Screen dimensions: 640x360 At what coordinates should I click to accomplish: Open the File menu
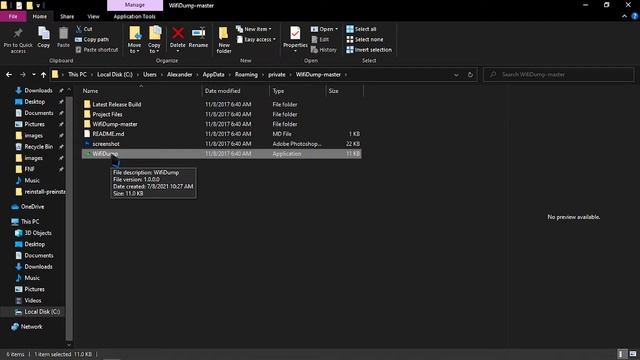click(x=13, y=16)
